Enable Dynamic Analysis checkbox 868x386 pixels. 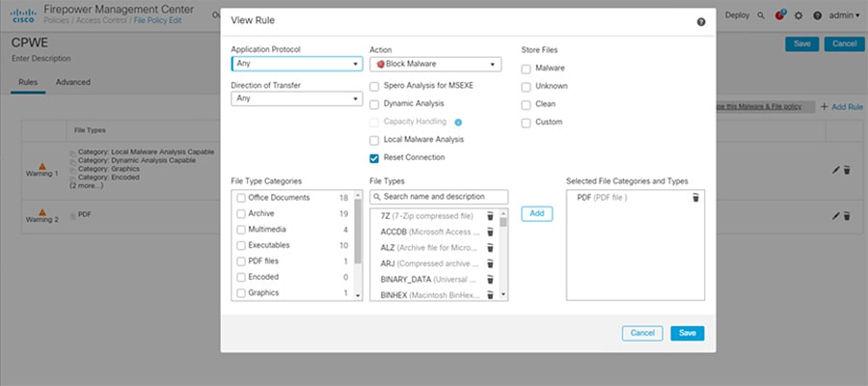click(374, 104)
